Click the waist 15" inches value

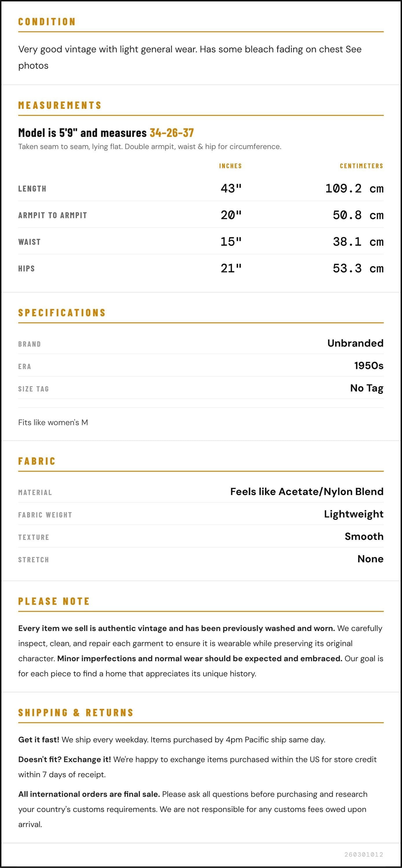[231, 242]
